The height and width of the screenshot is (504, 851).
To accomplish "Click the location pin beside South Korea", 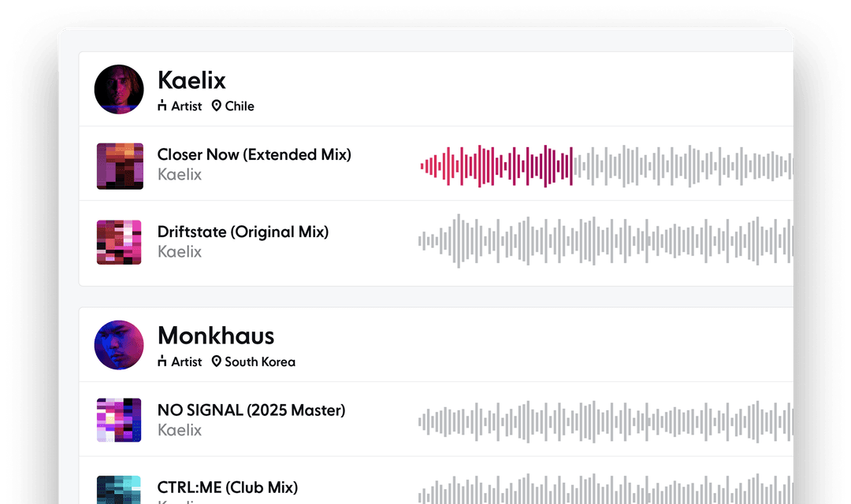I will pos(217,362).
